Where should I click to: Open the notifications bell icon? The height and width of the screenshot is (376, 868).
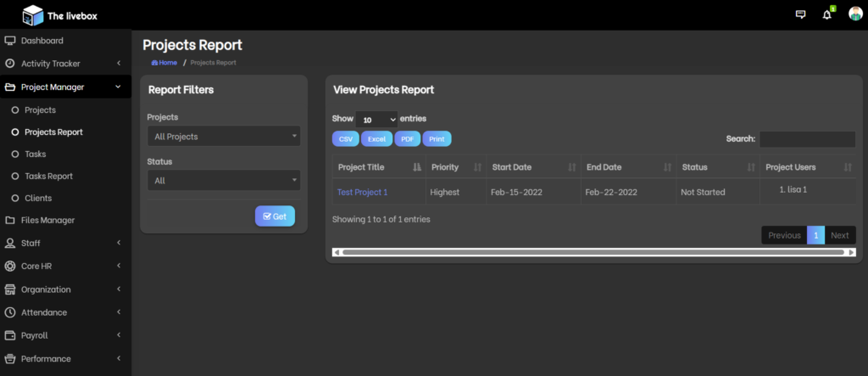827,14
